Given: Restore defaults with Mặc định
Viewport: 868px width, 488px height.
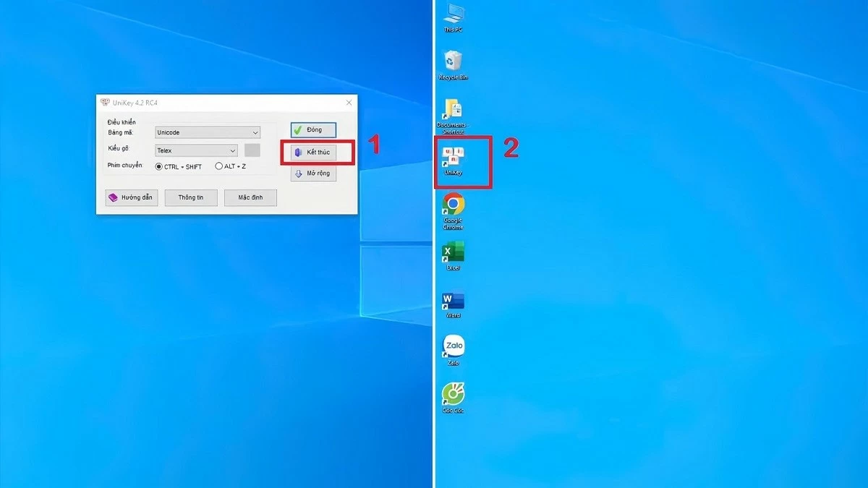Looking at the screenshot, I should tap(250, 197).
